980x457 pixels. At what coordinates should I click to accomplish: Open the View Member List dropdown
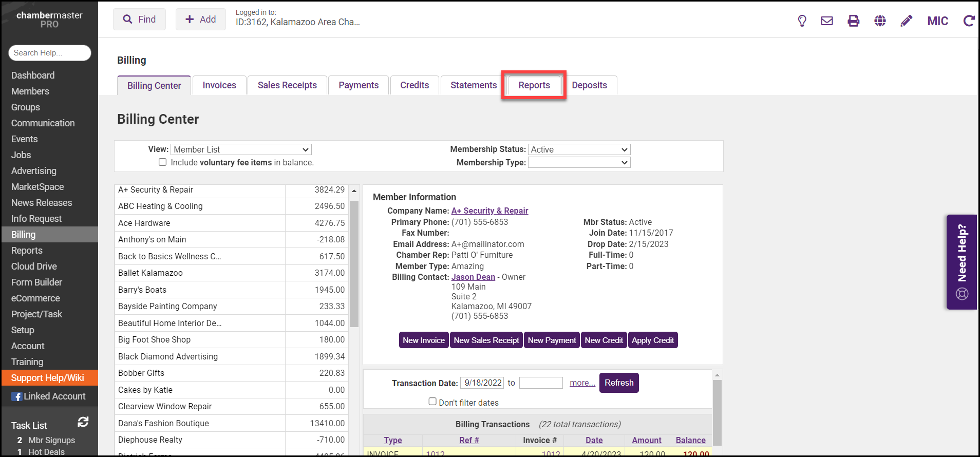click(241, 149)
